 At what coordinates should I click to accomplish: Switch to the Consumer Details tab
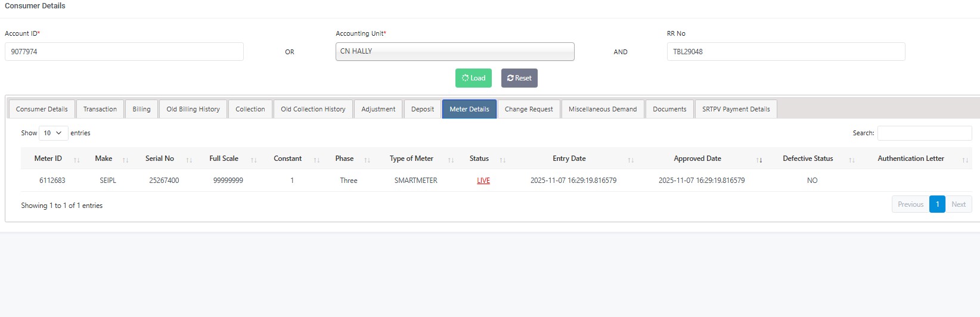[x=42, y=109]
